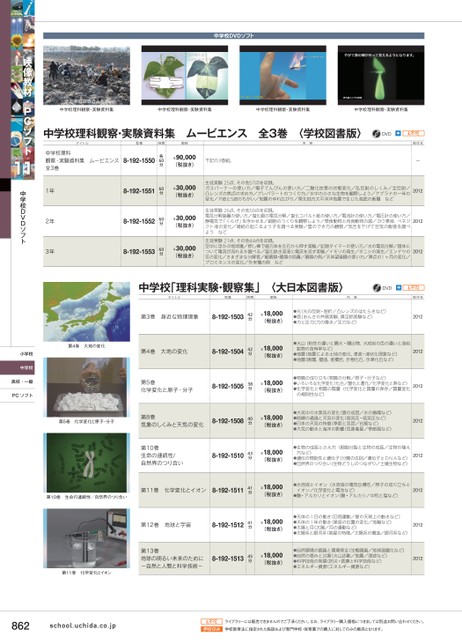Click the 中学校DVDソフト header bar
This screenshot has height=644, width=462.
coord(234,36)
